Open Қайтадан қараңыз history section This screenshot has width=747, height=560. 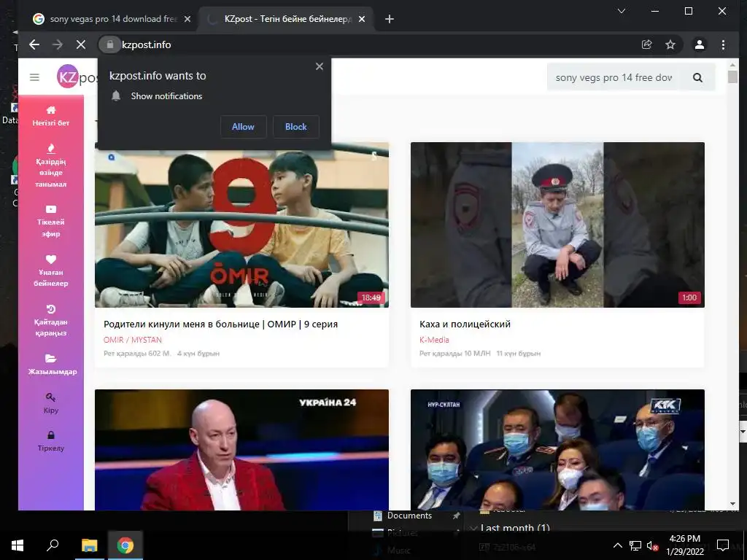point(50,322)
